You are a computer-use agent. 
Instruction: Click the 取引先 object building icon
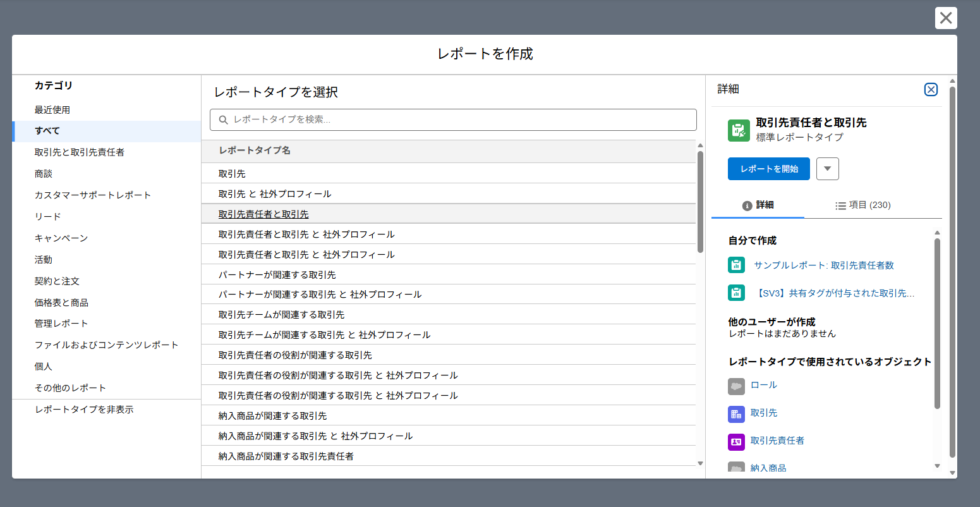click(736, 414)
